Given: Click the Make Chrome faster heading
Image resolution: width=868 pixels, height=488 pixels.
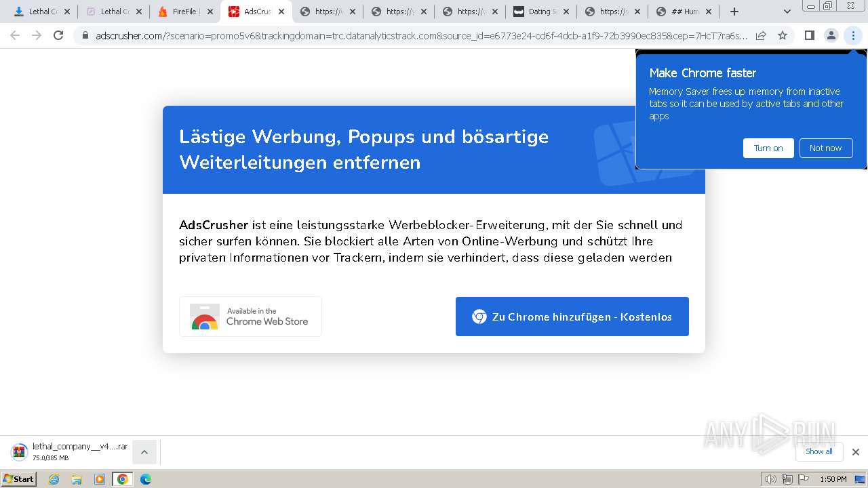Looking at the screenshot, I should pyautogui.click(x=703, y=73).
